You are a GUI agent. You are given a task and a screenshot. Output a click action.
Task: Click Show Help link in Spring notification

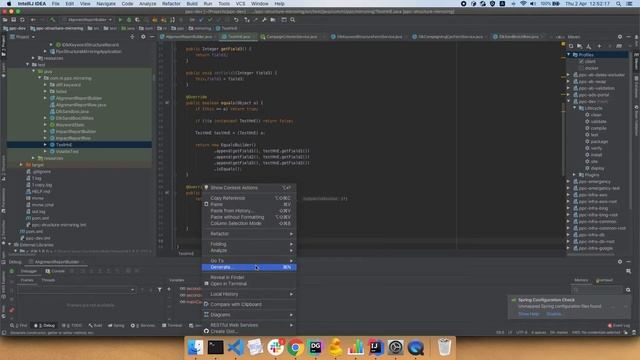(529, 314)
